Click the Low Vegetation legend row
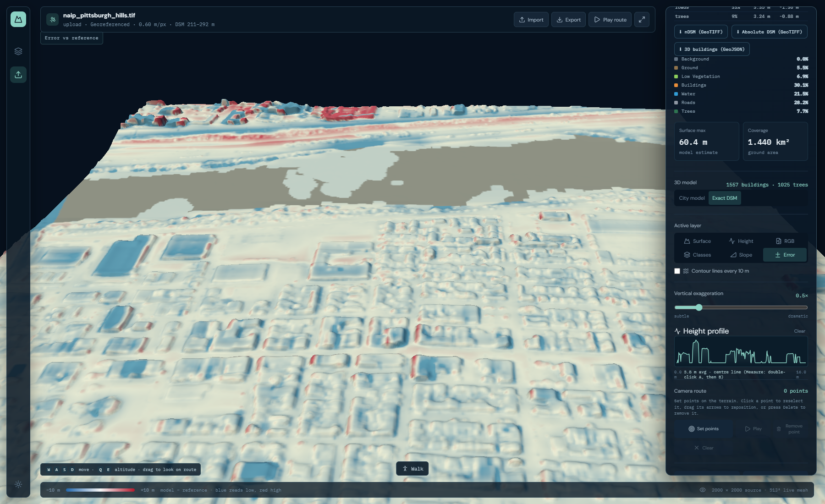825x504 pixels. tap(741, 77)
